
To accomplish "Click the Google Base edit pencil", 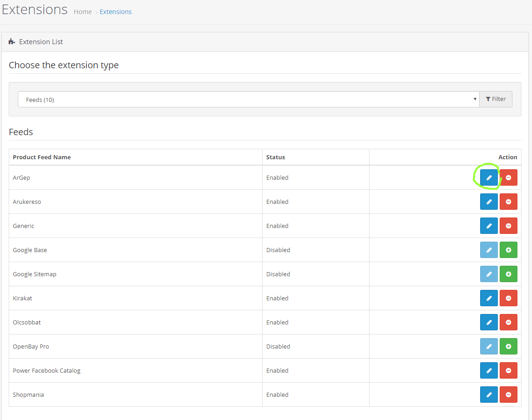I will coord(489,250).
